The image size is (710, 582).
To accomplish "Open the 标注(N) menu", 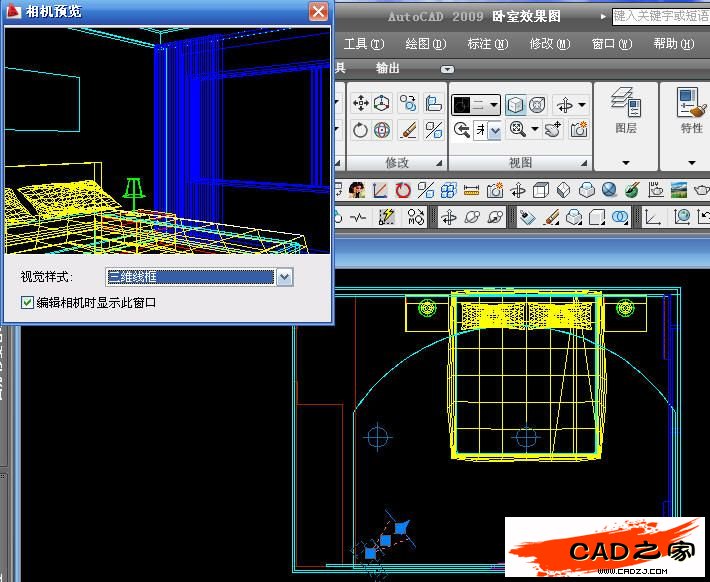I will tap(487, 44).
